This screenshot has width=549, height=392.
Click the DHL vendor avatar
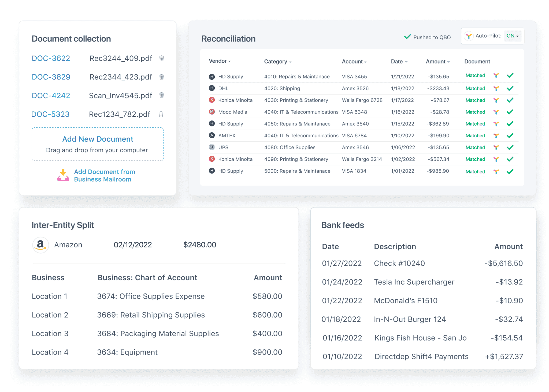coord(212,88)
